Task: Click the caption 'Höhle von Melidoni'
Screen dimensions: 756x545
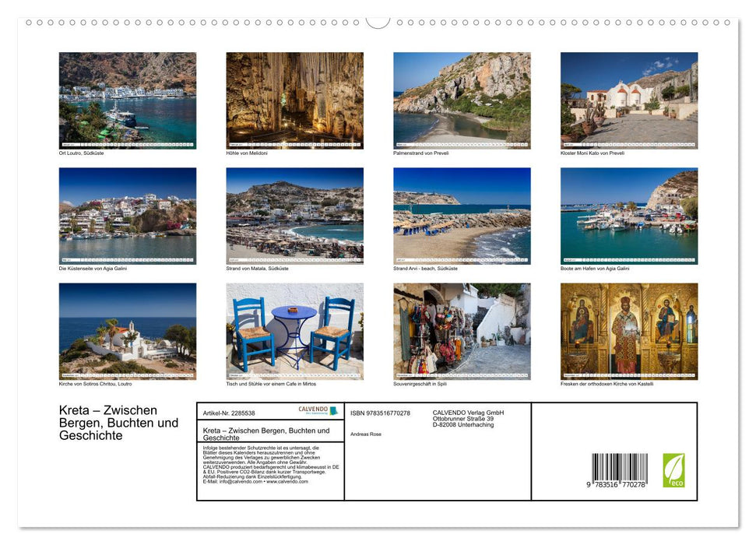Action: coord(246,153)
